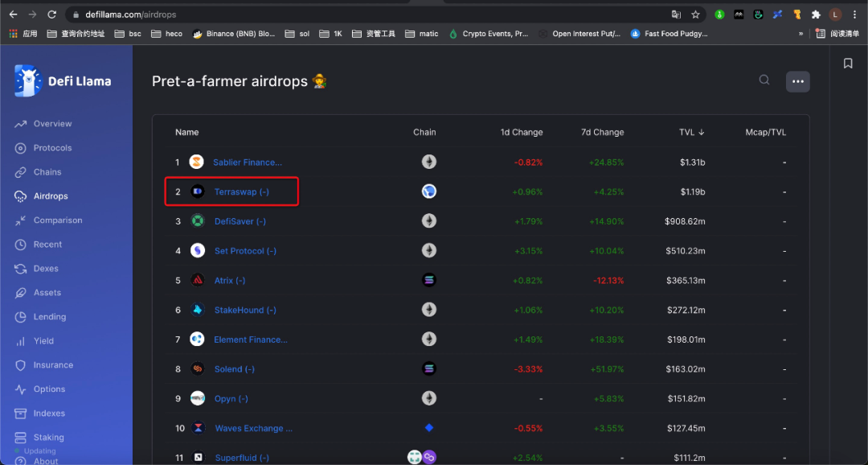
Task: Click the search magnifier icon
Action: coord(764,80)
